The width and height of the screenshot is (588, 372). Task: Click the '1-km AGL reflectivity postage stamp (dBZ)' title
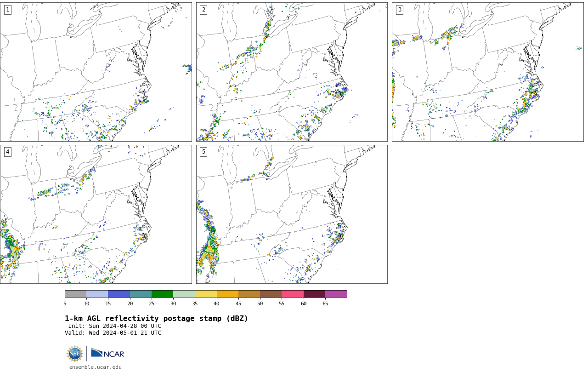(x=156, y=319)
